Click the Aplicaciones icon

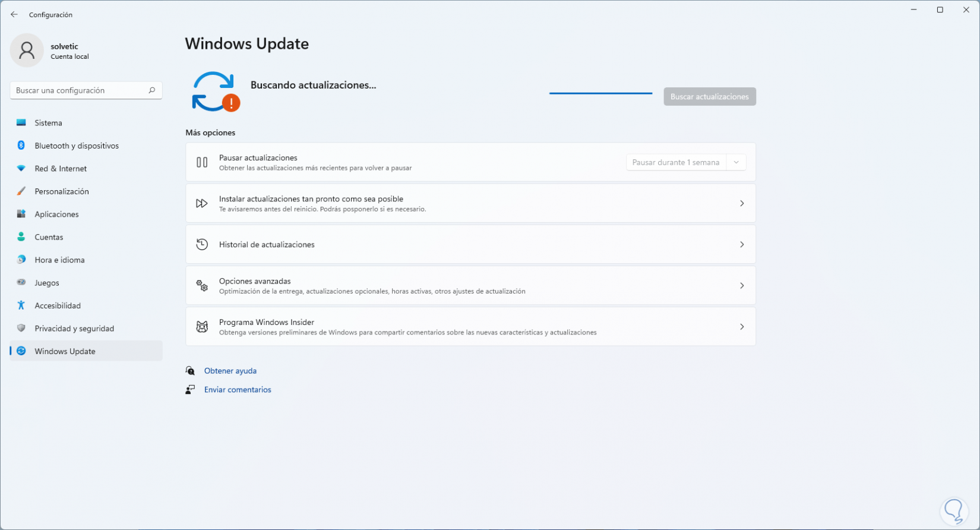point(21,214)
